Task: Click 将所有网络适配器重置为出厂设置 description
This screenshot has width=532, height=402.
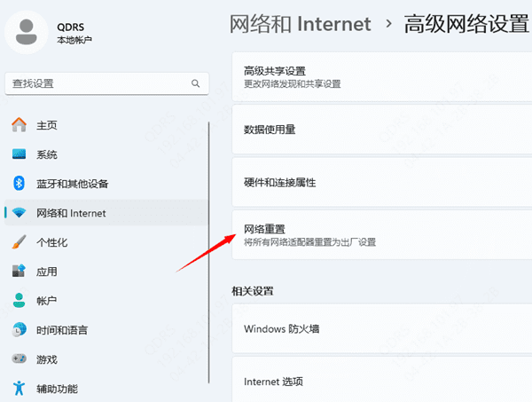Action: (309, 242)
